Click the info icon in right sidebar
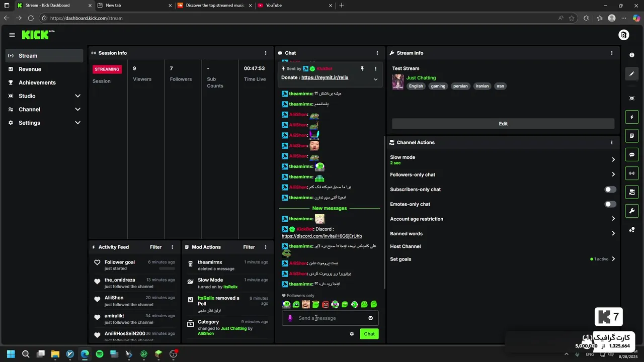The image size is (644, 362). [x=632, y=55]
